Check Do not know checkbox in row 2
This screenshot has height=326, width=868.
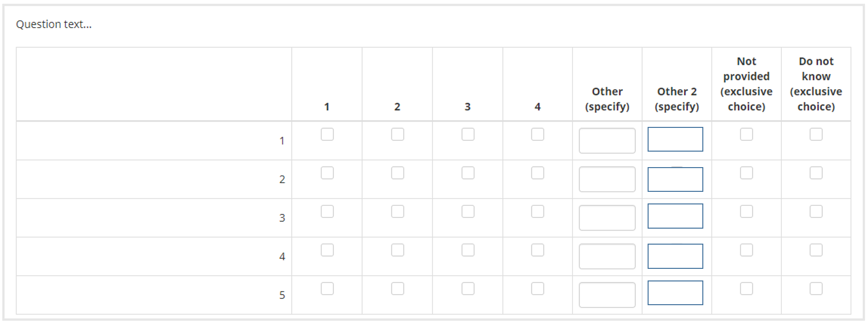(x=816, y=173)
